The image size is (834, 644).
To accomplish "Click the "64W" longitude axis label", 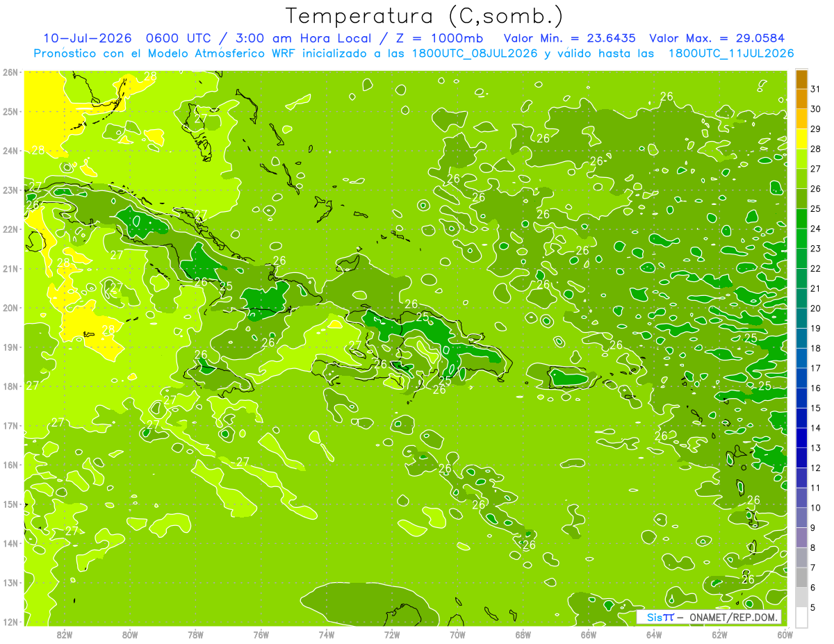I will coord(654,634).
